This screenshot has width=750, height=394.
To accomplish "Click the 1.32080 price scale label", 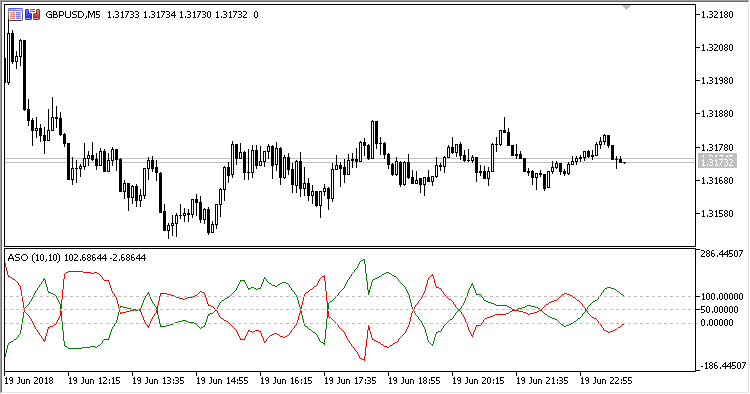I will coord(717,48).
